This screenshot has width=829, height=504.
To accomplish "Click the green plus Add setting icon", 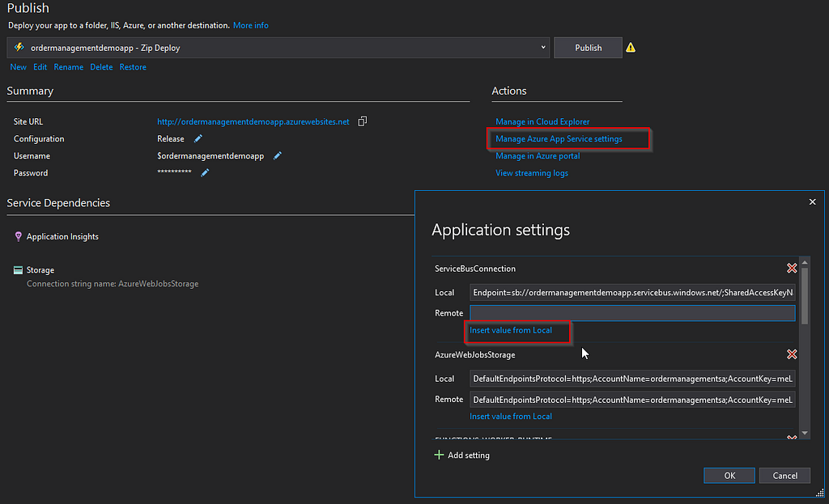I will pyautogui.click(x=439, y=455).
